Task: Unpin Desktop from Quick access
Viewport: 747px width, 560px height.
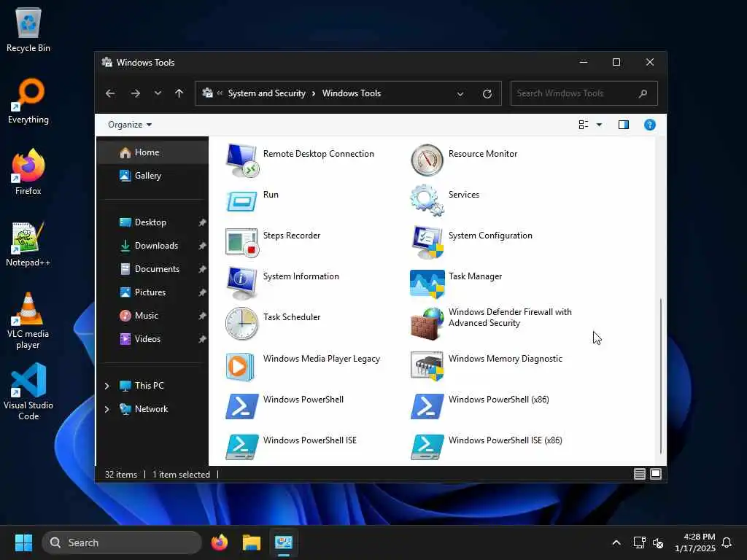Action: coord(202,222)
